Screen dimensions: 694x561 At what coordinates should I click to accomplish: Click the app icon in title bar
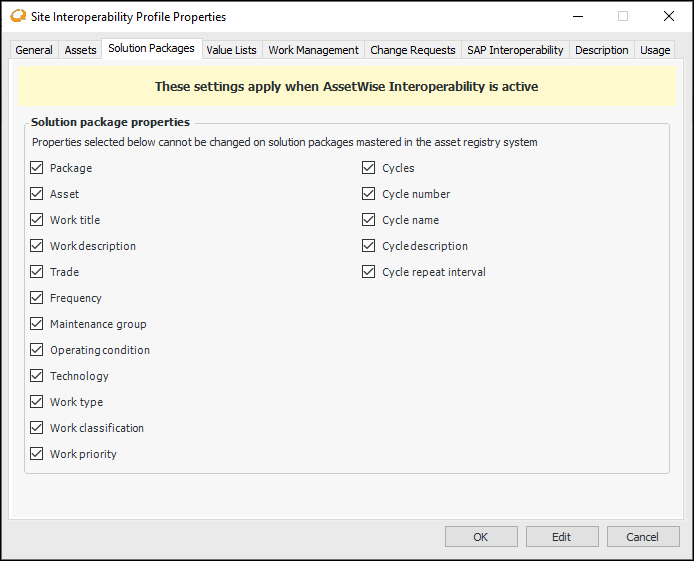[17, 16]
